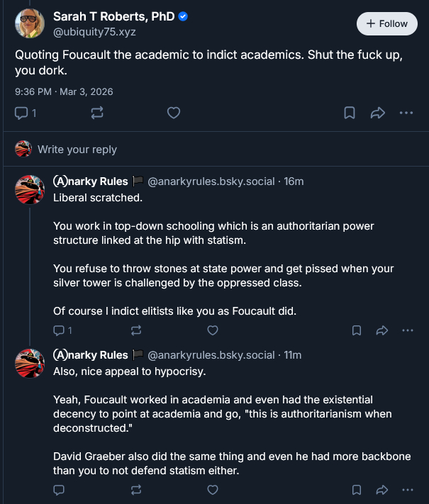Open Anarky Rules avatar on 16m reply

[30, 189]
